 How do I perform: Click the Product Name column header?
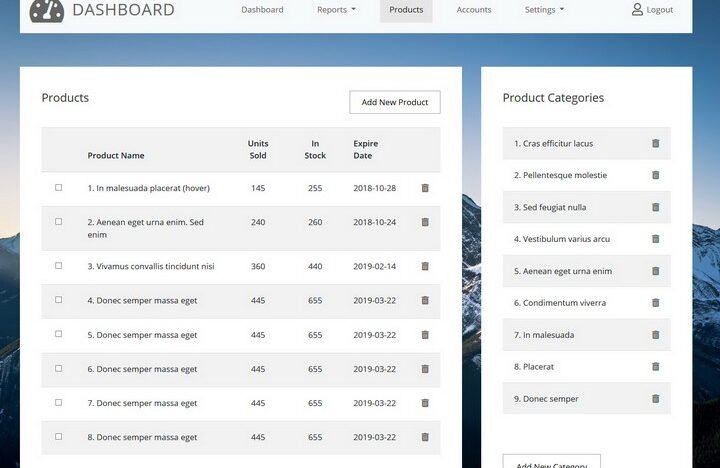[x=116, y=155]
